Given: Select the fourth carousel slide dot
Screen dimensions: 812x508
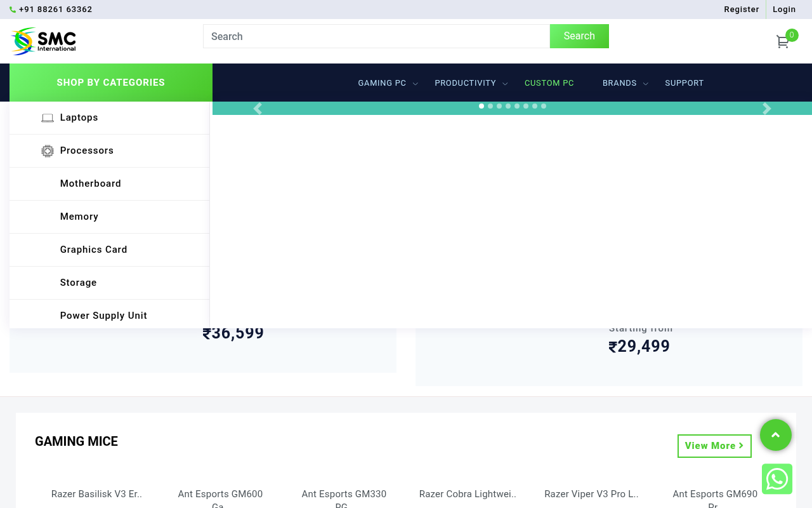Looking at the screenshot, I should click(508, 106).
